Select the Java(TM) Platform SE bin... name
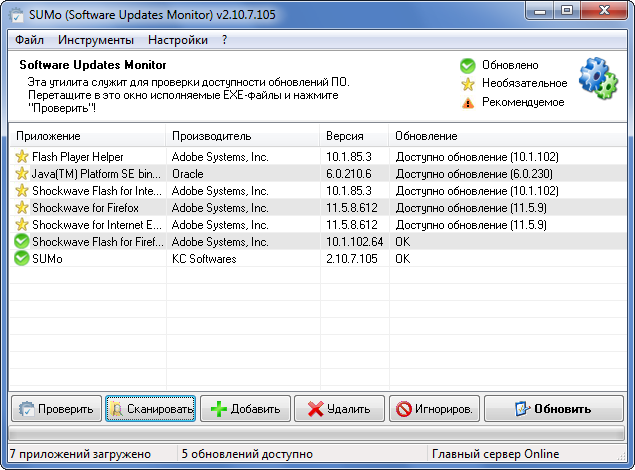635x470 pixels. [x=96, y=174]
